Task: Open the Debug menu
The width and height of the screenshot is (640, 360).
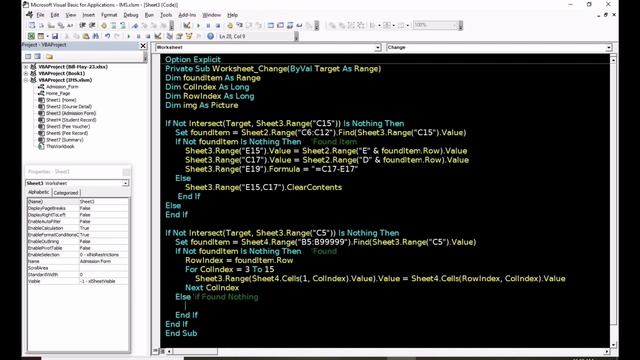Action: (x=131, y=15)
